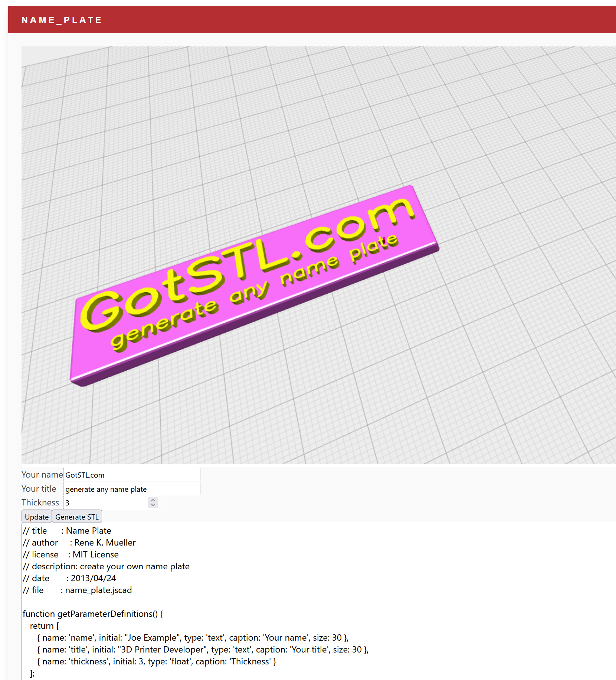Click the code line containing "3D Printer Developer"
This screenshot has height=680, width=616.
point(203,650)
